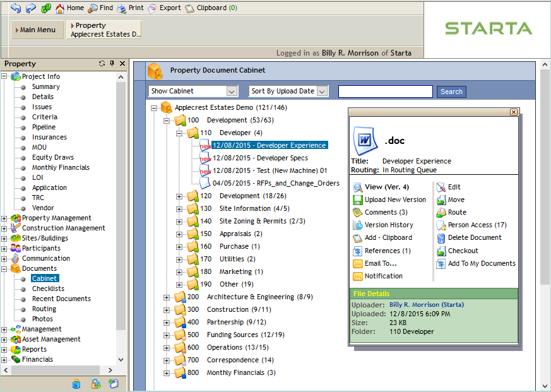Open the Main Menu
The height and width of the screenshot is (392, 551).
pyautogui.click(x=37, y=29)
